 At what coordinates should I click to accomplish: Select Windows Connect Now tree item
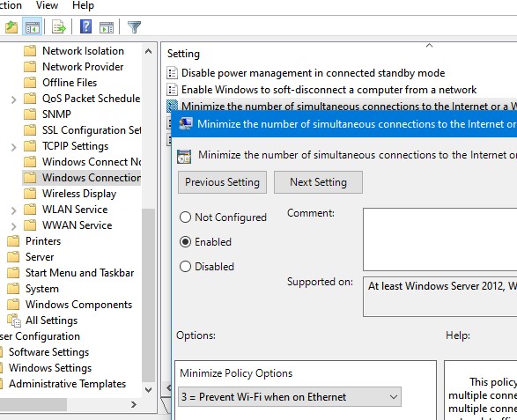[92, 162]
